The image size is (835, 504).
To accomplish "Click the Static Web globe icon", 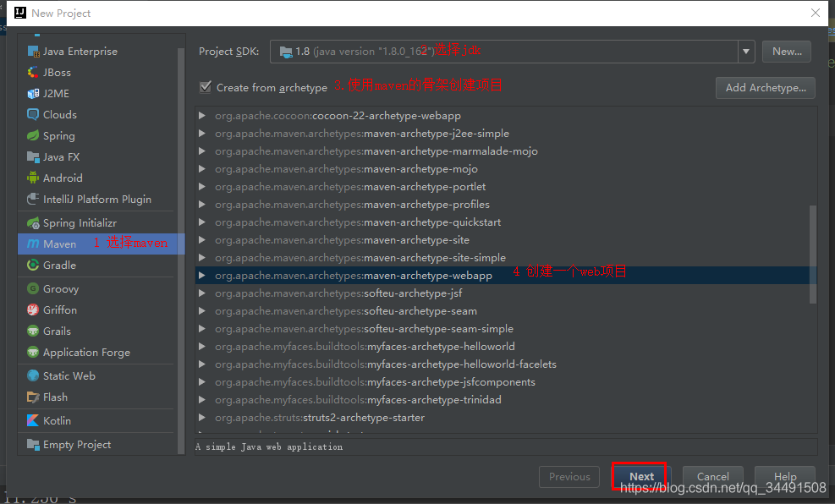I will 33,375.
